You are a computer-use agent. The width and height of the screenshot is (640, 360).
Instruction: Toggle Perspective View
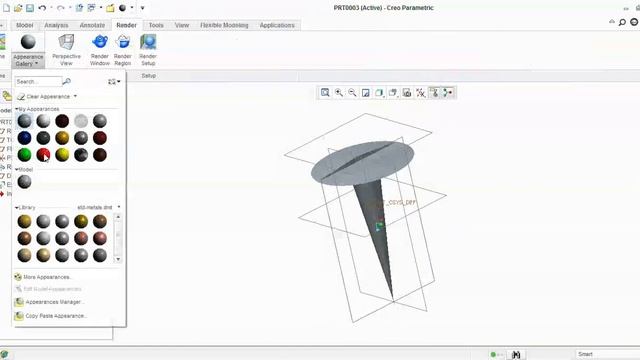pos(66,50)
